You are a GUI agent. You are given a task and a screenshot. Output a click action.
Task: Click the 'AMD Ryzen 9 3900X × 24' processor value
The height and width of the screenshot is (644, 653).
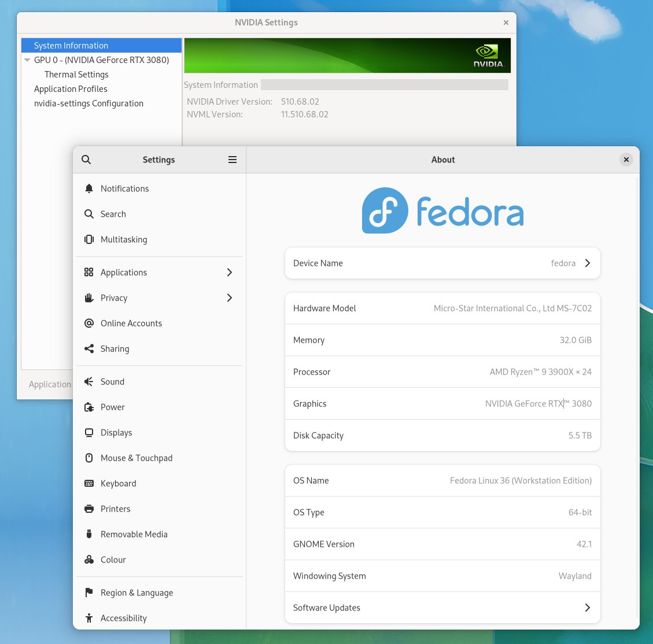pyautogui.click(x=541, y=372)
